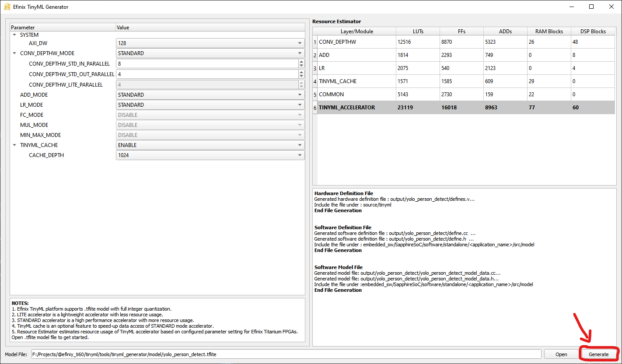Viewport: 622px width, 364px height.
Task: Select the ADD_MODE parameter label
Action: point(34,95)
